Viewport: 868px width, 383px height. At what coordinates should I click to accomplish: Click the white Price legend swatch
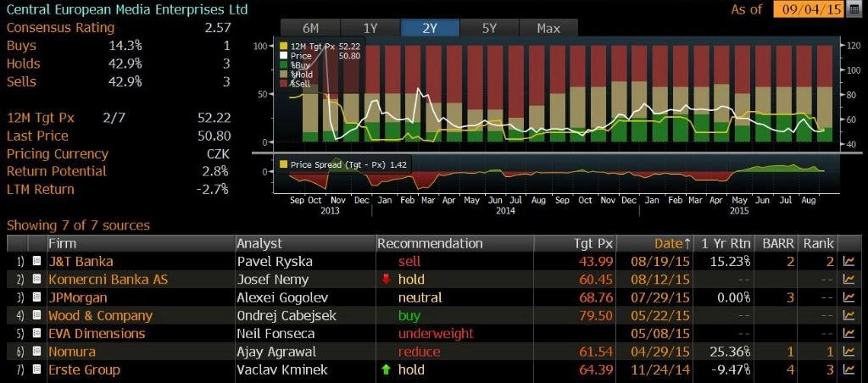tap(285, 55)
